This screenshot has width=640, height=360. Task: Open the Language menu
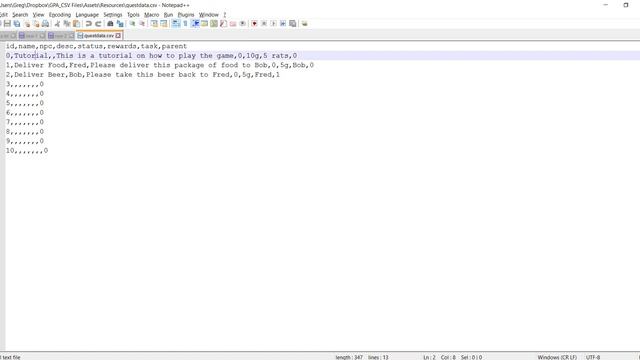click(x=87, y=15)
